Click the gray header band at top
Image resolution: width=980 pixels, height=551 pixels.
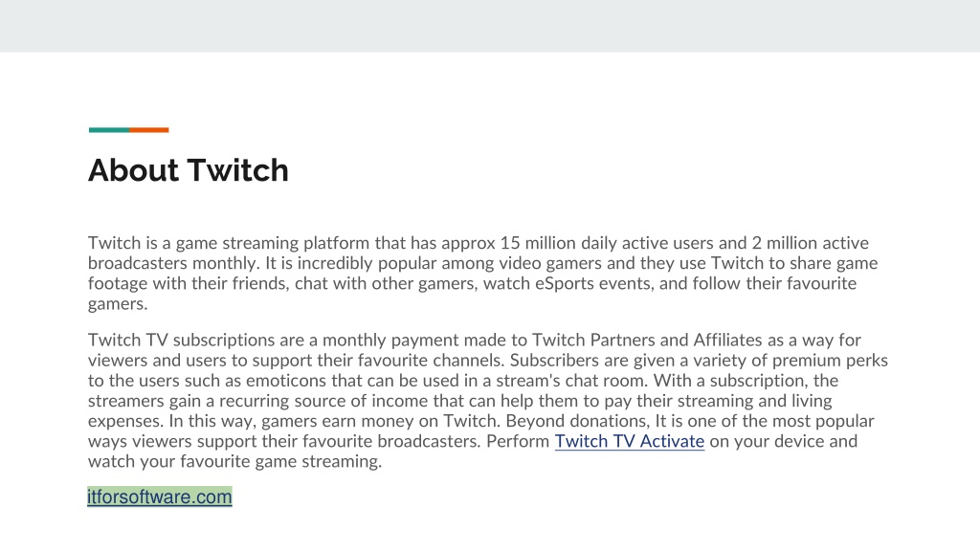tap(490, 26)
